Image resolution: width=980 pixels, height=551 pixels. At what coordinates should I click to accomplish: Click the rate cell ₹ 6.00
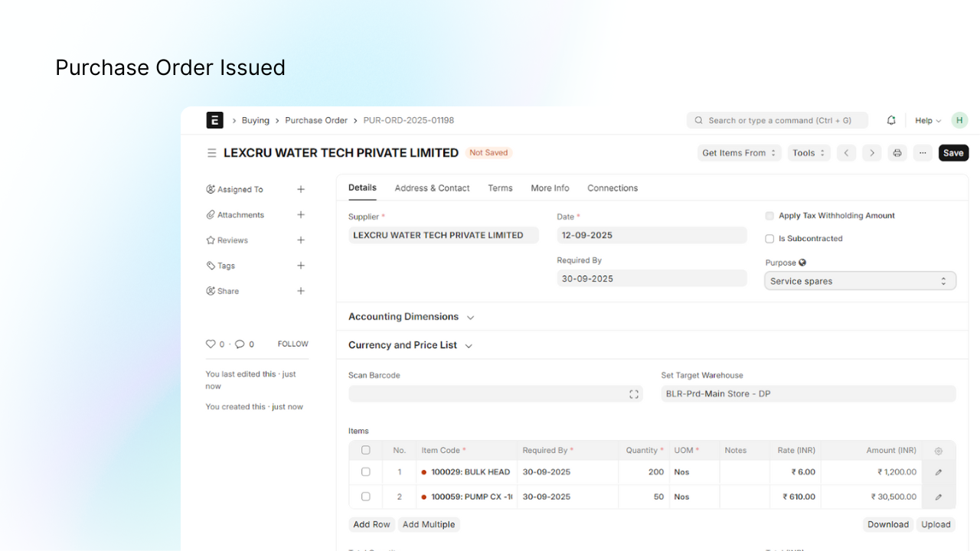795,472
